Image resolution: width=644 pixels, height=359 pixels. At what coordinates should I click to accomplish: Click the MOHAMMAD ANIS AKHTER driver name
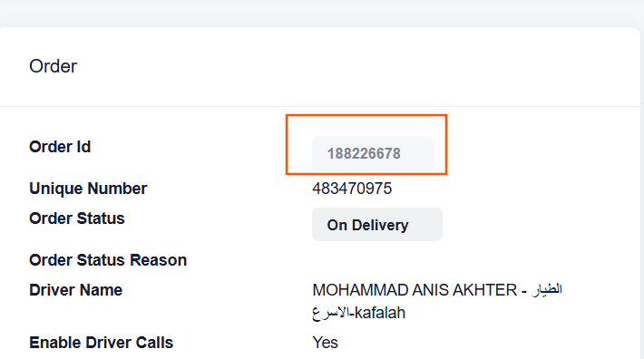click(x=415, y=290)
